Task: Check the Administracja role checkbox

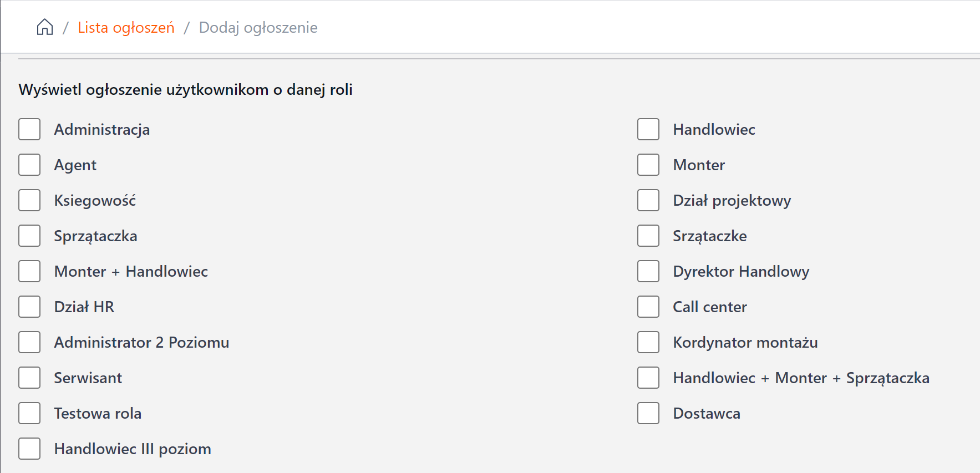Action: coord(29,129)
